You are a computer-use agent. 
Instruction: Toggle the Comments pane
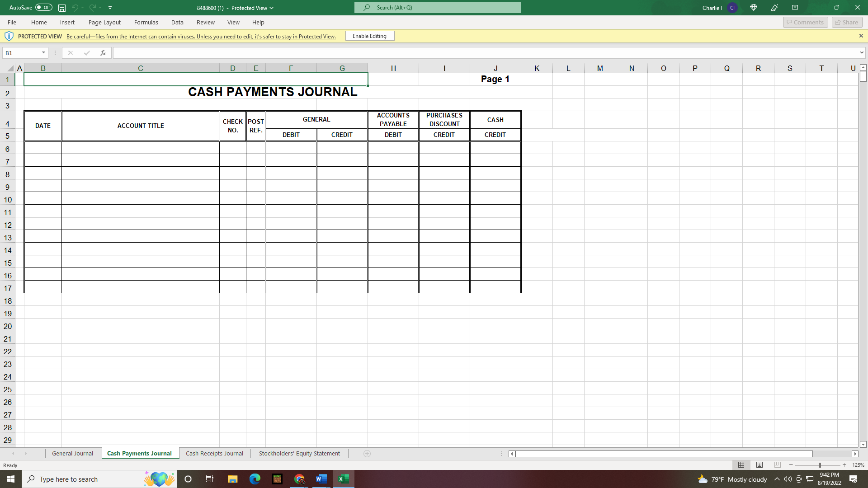click(x=805, y=22)
